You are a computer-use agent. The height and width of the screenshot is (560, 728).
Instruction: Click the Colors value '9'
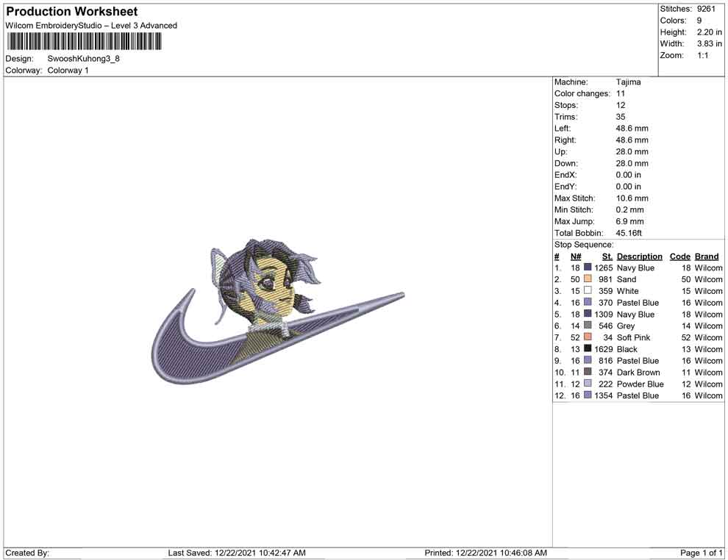click(699, 21)
